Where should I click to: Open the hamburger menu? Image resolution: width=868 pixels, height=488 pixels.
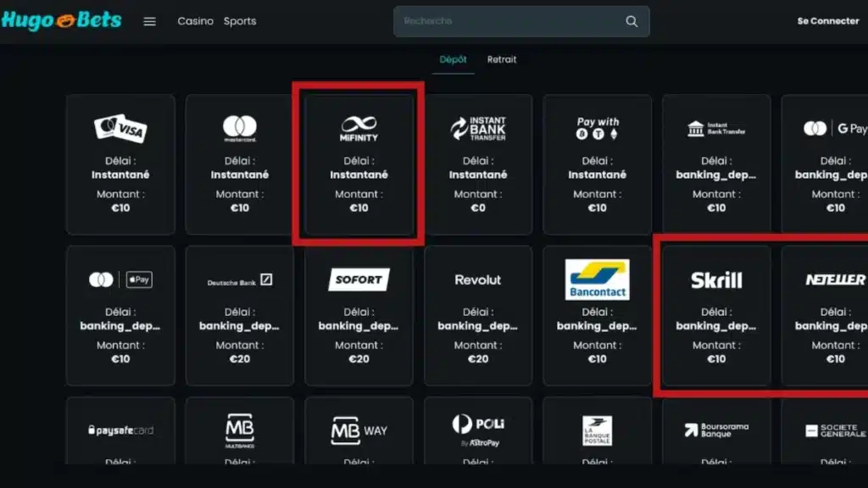pos(149,21)
